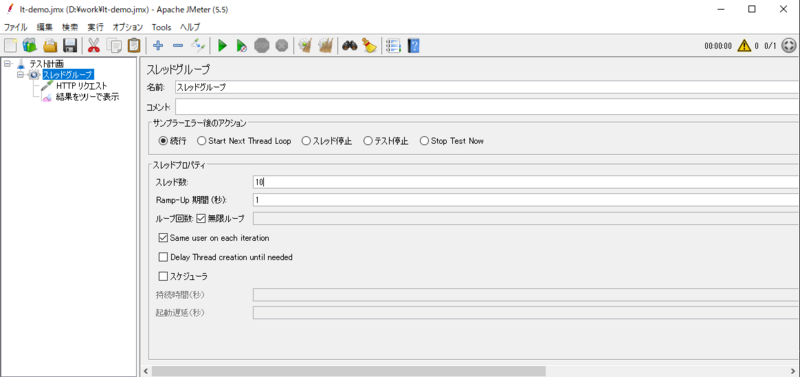The image size is (800, 377).
Task: Click the scrollbar left arrow
Action: pyautogui.click(x=146, y=371)
